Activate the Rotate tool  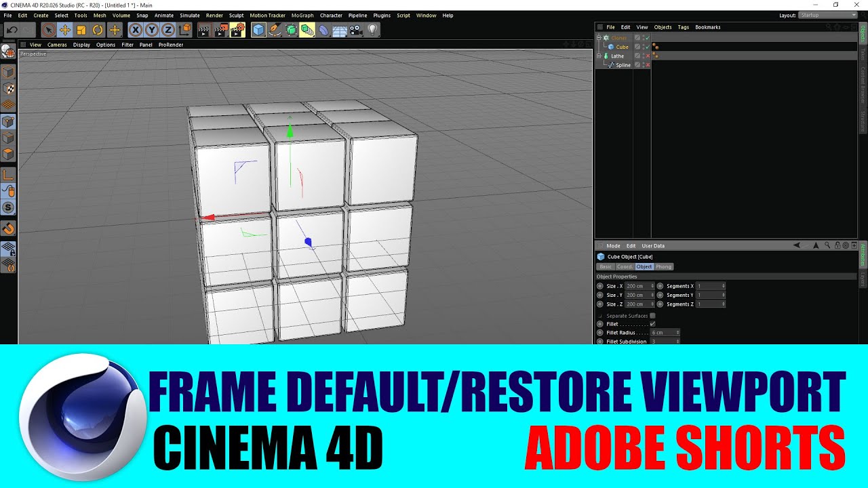pos(98,30)
